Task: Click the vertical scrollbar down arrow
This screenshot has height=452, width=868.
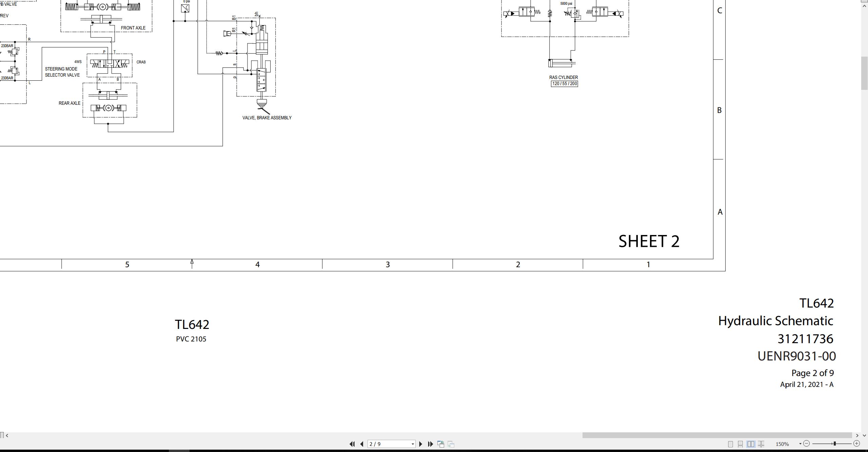Action: pos(865,435)
